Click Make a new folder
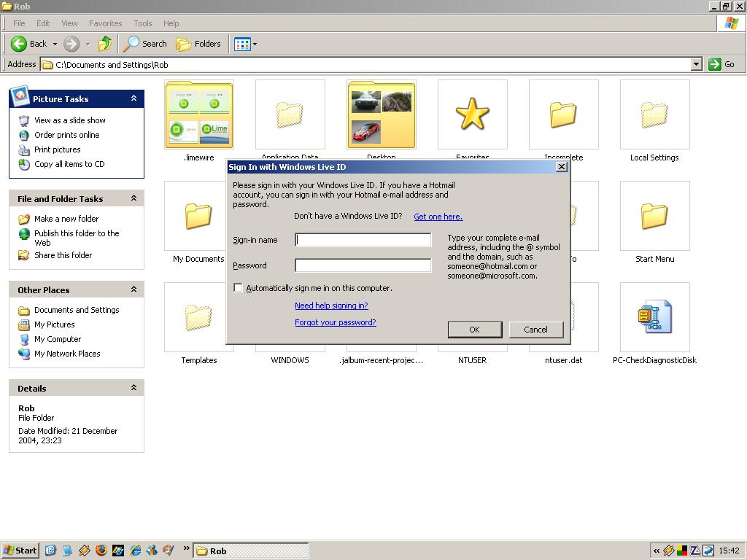The image size is (747, 560). point(66,219)
